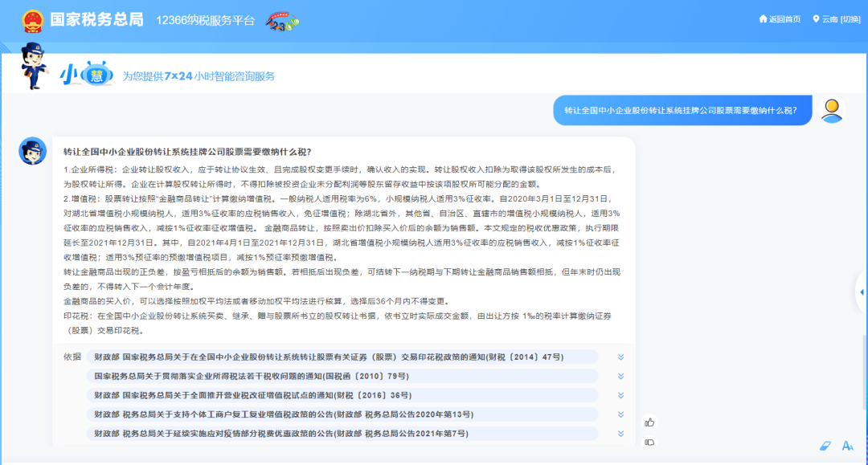The height and width of the screenshot is (465, 868).
Task: Click the 国家税务总局 title text
Action: 97,20
